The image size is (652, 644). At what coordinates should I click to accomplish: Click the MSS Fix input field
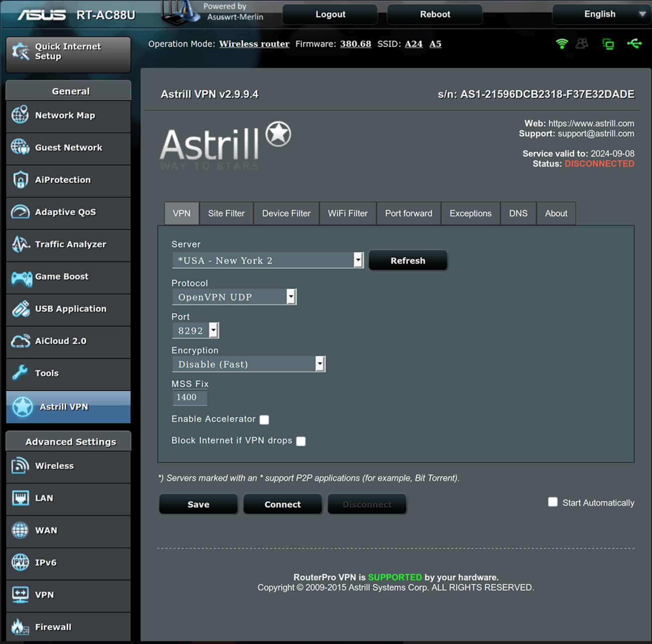coord(190,397)
